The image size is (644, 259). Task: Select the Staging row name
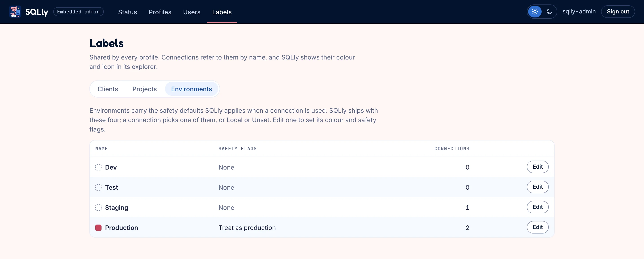117,208
